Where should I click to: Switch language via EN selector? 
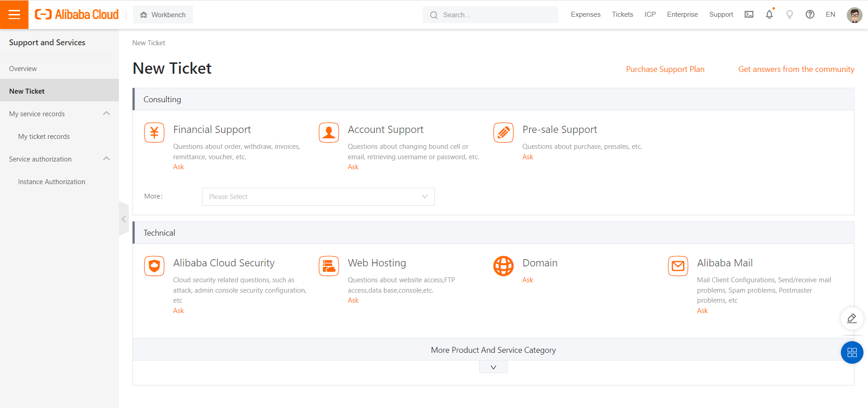(x=830, y=14)
